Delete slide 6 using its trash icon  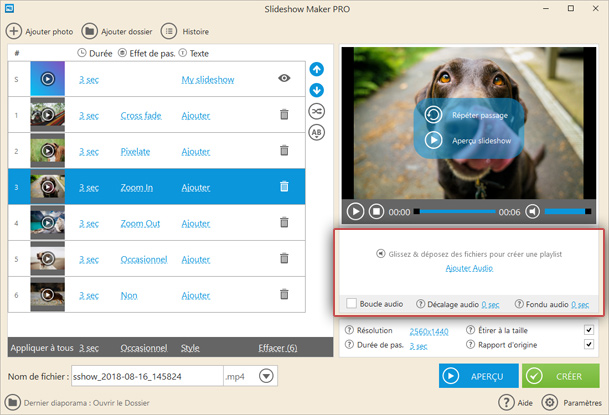point(284,294)
